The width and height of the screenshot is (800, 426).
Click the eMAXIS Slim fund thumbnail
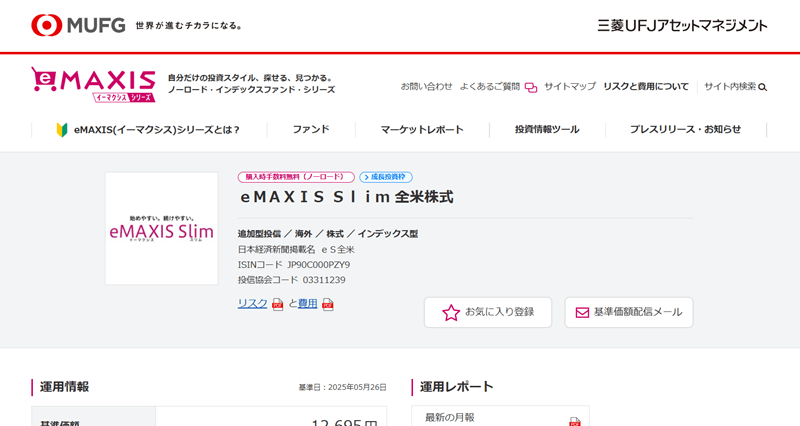[162, 228]
